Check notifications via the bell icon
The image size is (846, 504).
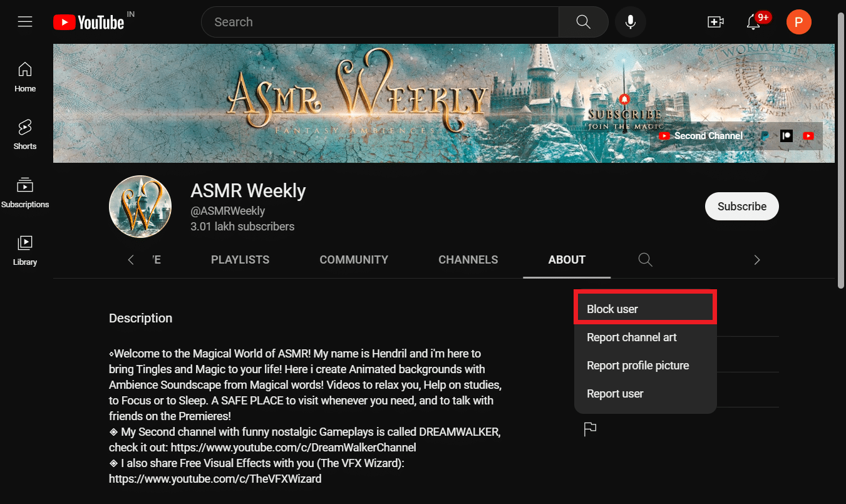pyautogui.click(x=753, y=22)
